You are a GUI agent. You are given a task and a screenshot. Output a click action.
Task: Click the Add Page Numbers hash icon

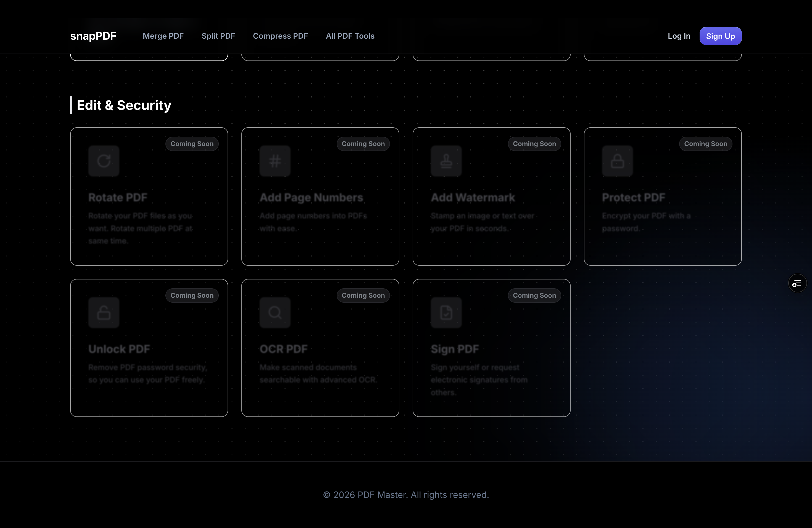tap(275, 161)
